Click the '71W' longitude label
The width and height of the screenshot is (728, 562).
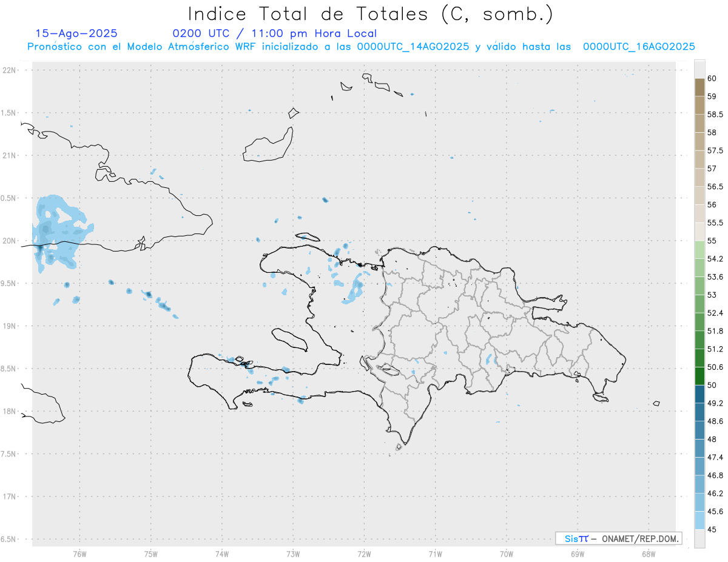[435, 554]
